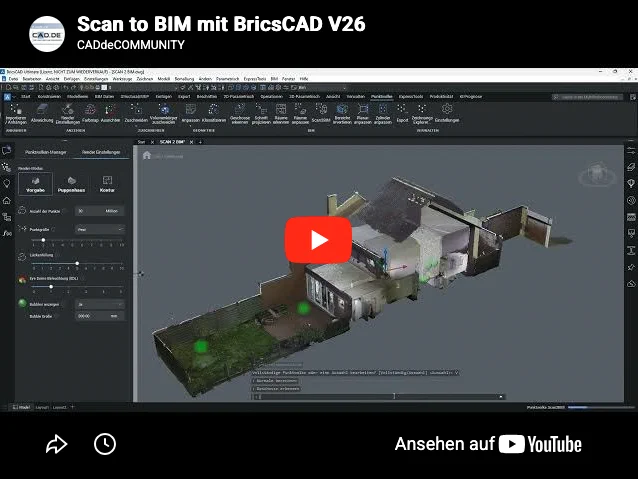Switch to Render Einstellungen panel tab
This screenshot has height=479, width=638.
click(101, 152)
